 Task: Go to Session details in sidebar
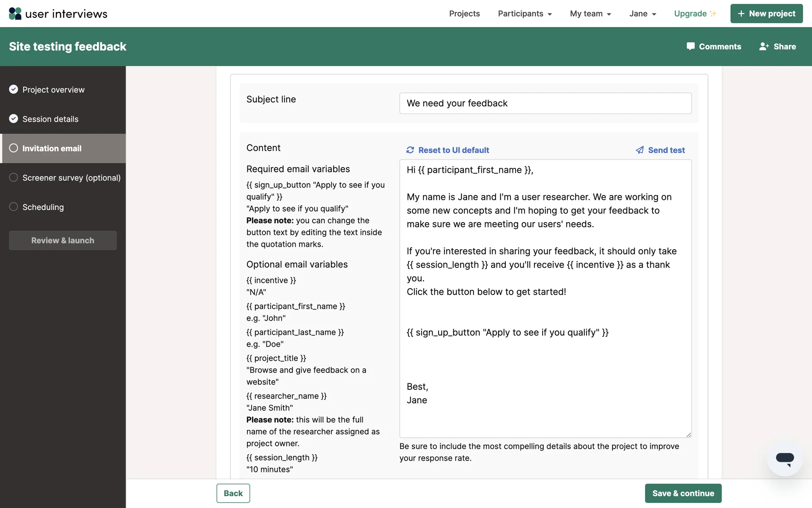[50, 119]
